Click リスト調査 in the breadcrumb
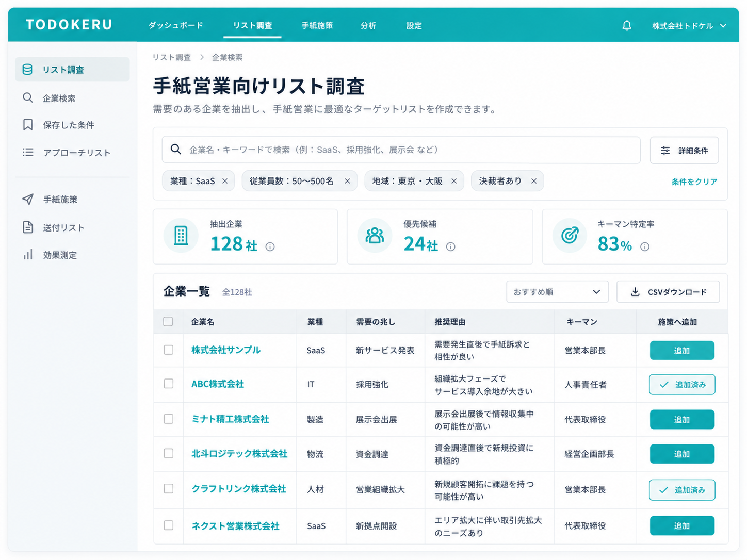 point(172,57)
